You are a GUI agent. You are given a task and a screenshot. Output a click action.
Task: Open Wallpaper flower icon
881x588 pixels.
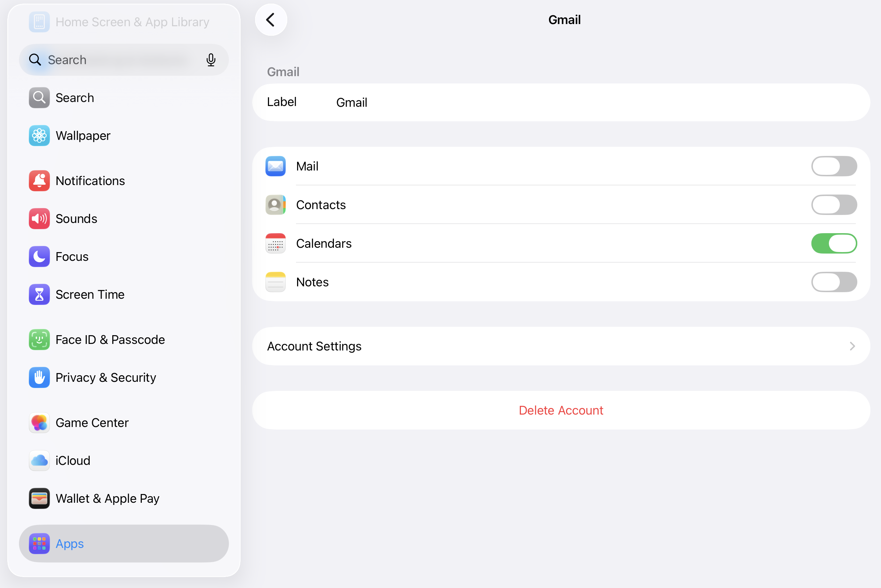pyautogui.click(x=39, y=136)
